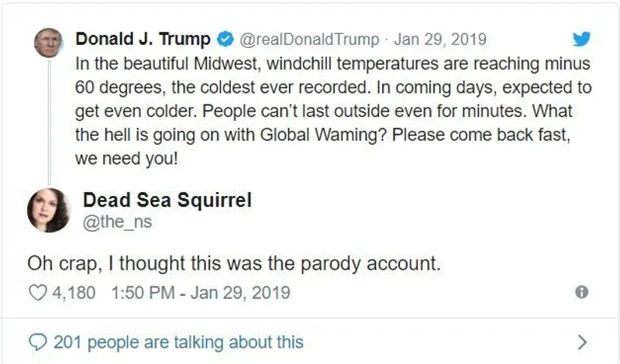This screenshot has height=364, width=620.
Task: Open the @realDonaldTrump handle link
Action: click(308, 39)
